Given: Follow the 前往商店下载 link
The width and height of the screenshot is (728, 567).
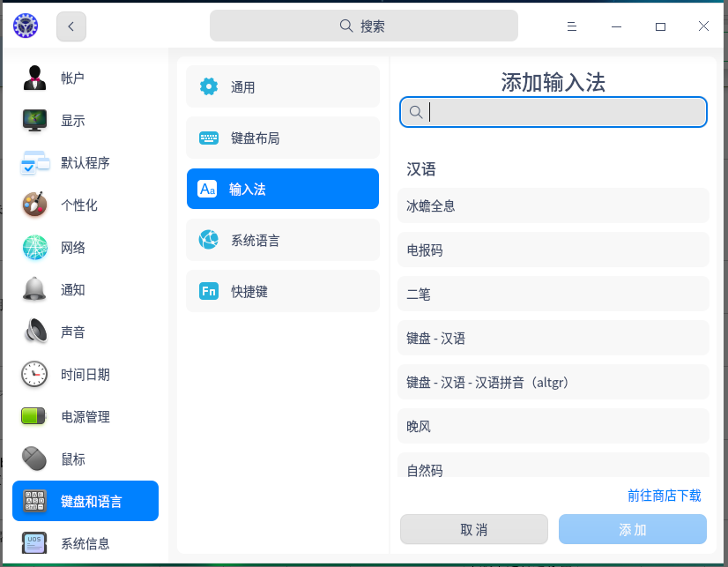Looking at the screenshot, I should [664, 496].
